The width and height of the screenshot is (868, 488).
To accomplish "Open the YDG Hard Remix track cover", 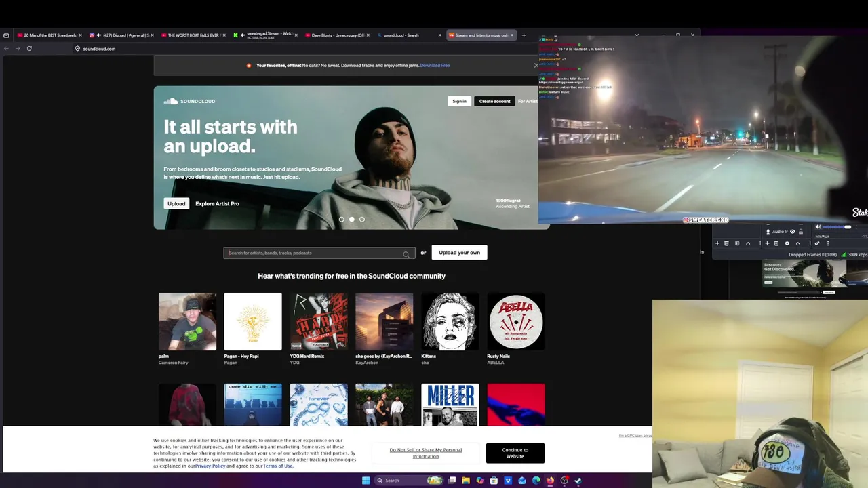I will coord(319,321).
